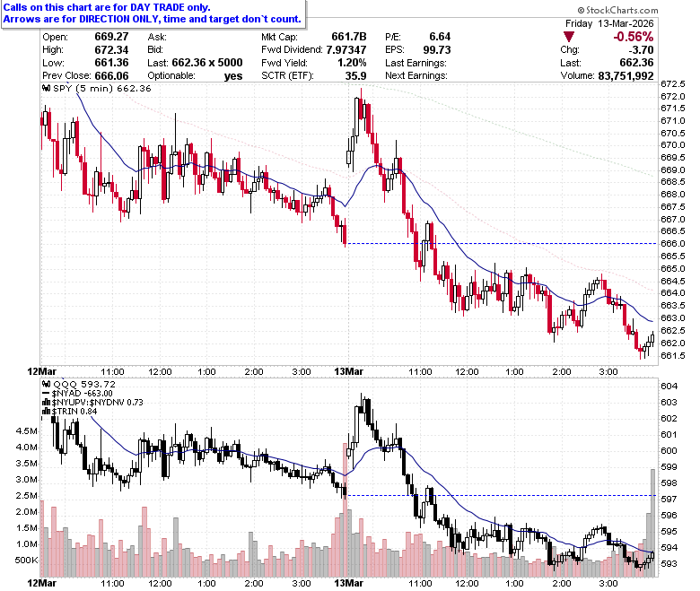Select the 'QQQ 593.72' panel title
This screenshot has width=700, height=591.
(x=84, y=384)
